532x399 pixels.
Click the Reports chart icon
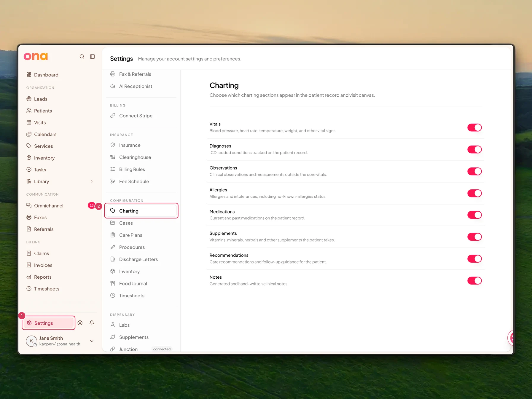pos(29,277)
